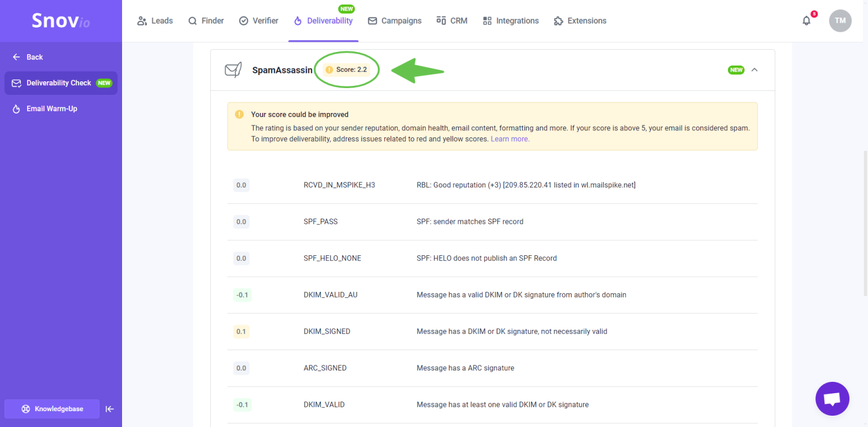The width and height of the screenshot is (868, 427).
Task: Select the ARC_SIGNED rule name
Action: click(x=325, y=368)
